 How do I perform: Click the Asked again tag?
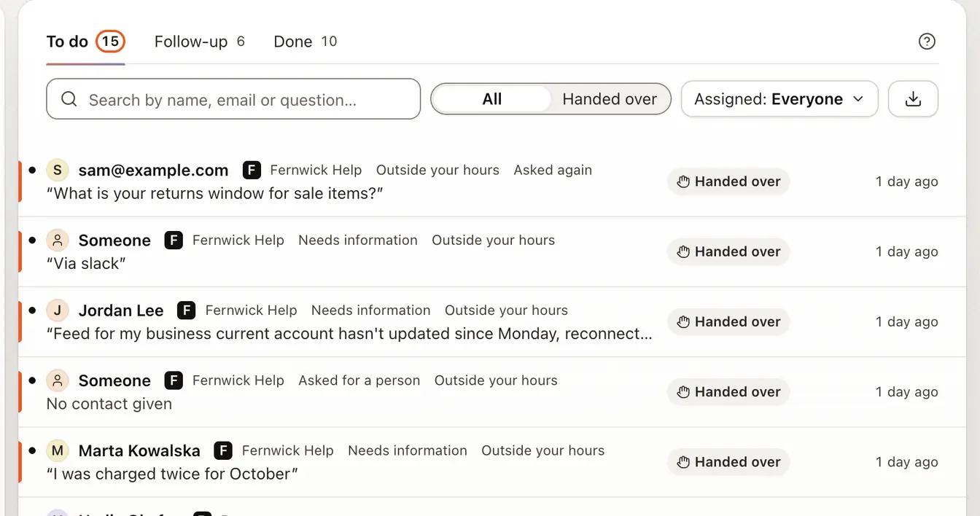[x=553, y=170]
